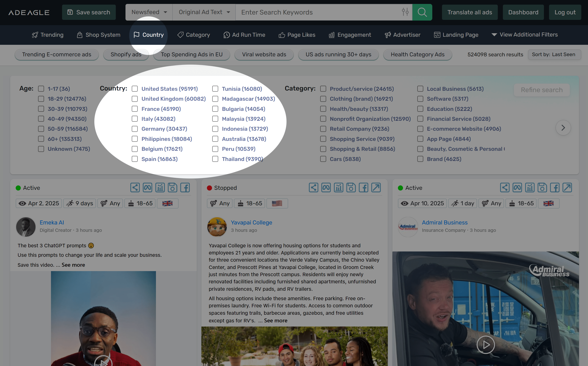Click US flag on Yavapai College card
The image size is (588, 366).
pyautogui.click(x=277, y=203)
